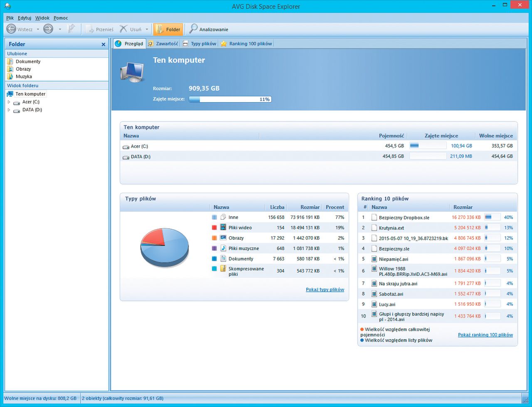
Task: Expand the DATA (D:) tree node
Action: 9,110
